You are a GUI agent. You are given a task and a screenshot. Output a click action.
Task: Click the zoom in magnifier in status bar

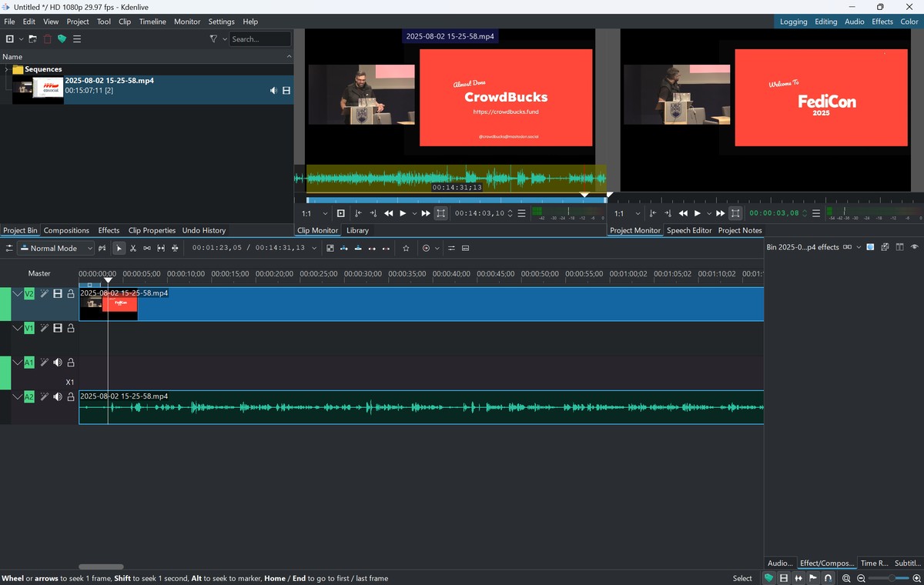tap(916, 578)
